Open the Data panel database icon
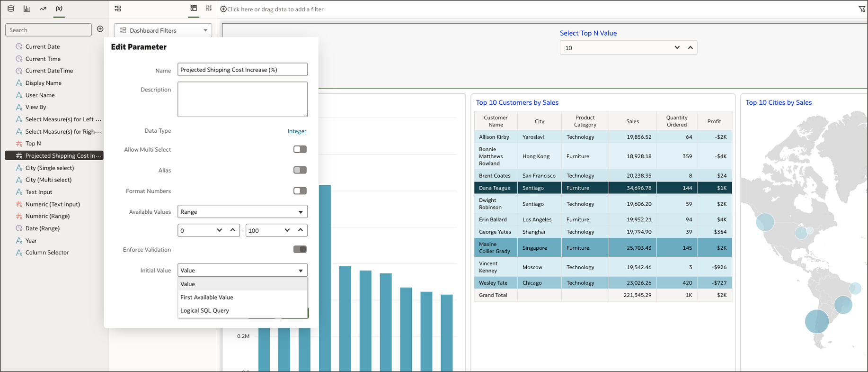This screenshot has width=868, height=372. [11, 9]
